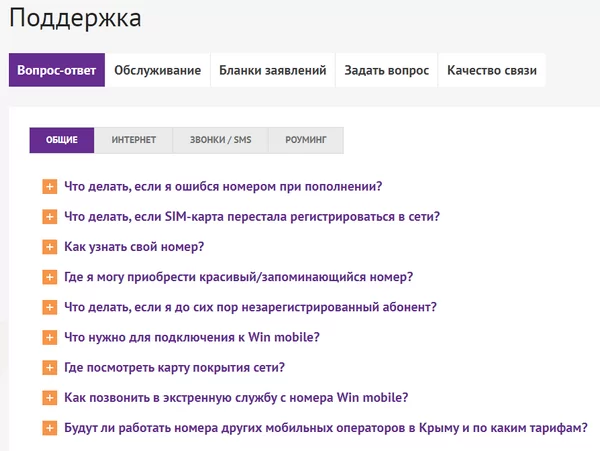
Task: Switch to the 'Обслуживание' tab
Action: [157, 70]
